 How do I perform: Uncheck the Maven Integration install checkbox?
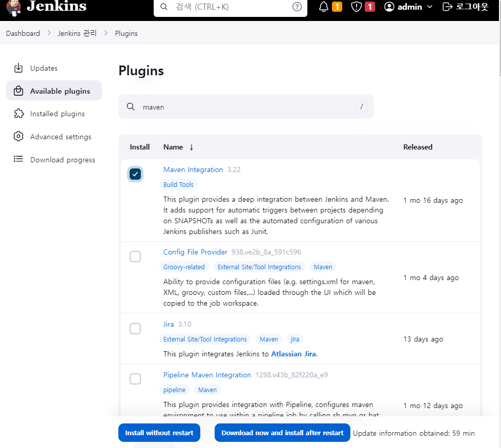pyautogui.click(x=135, y=174)
